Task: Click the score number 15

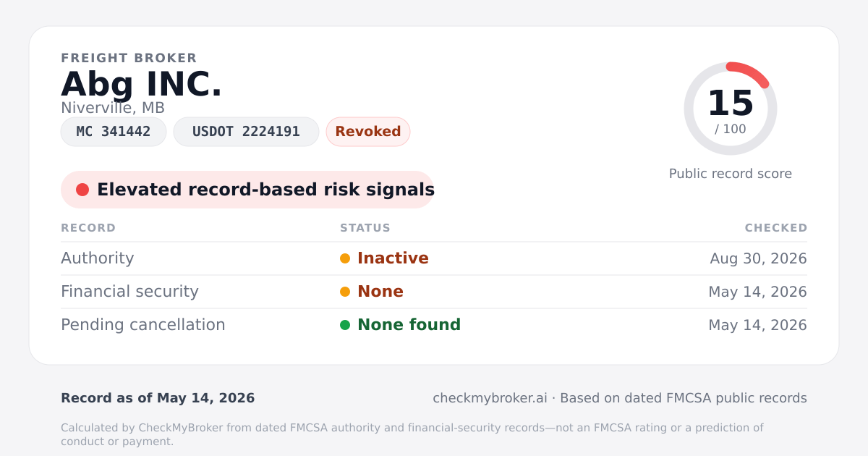Action: click(x=731, y=103)
